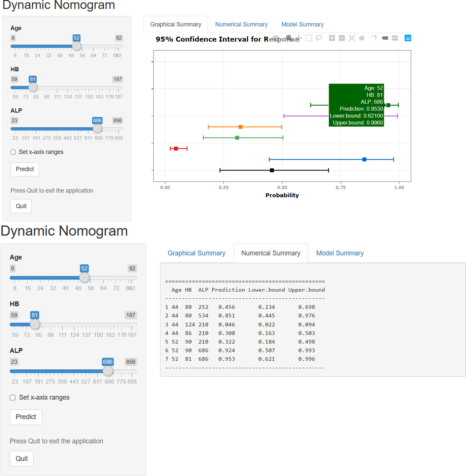Viewport: 466px width, 476px height.
Task: Open the Plotly logo link icon
Action: tap(408, 38)
